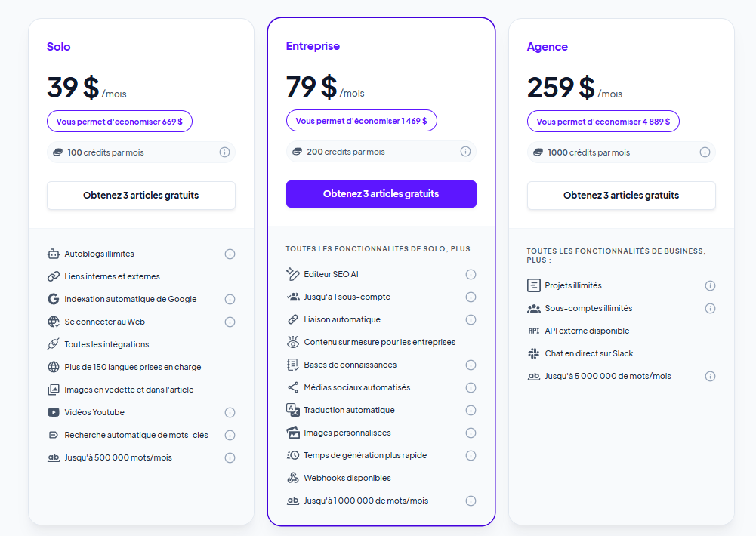Click info icon next to Bases de connaissances
Image resolution: width=756 pixels, height=536 pixels.
pyautogui.click(x=471, y=365)
